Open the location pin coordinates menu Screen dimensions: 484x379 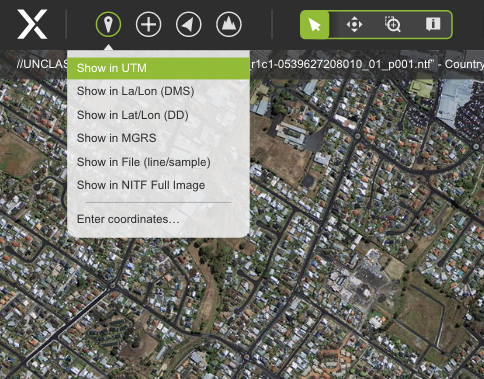click(108, 24)
